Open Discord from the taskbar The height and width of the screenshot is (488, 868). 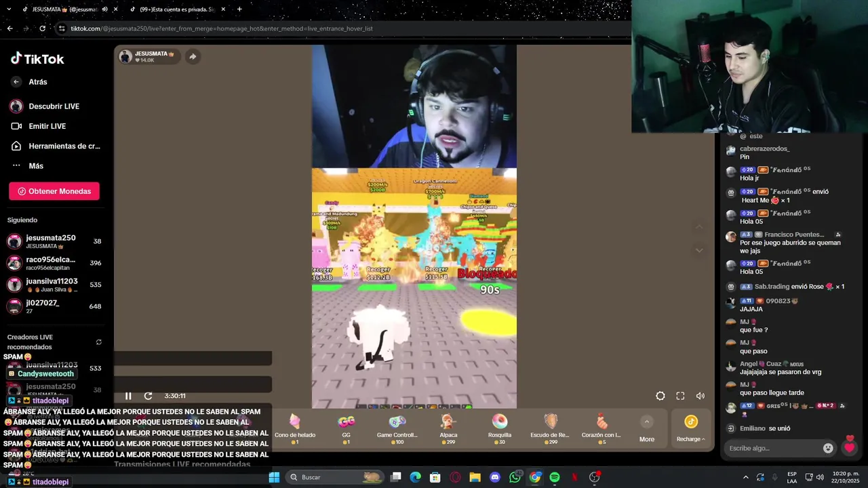(x=495, y=477)
